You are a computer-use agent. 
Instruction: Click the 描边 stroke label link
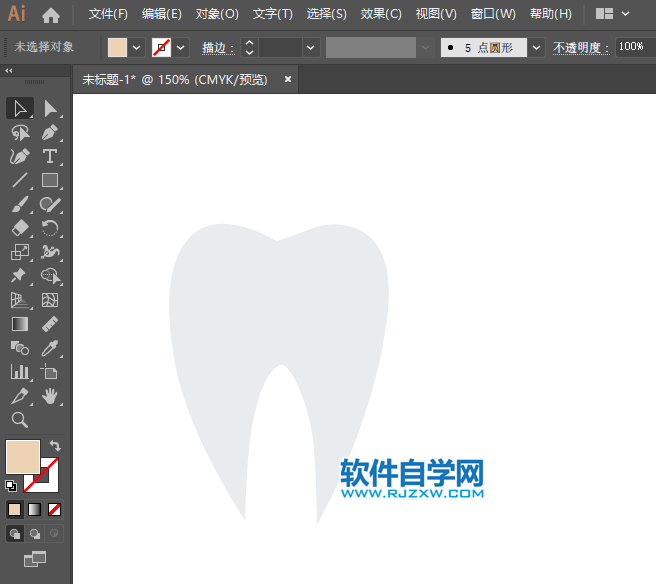pyautogui.click(x=217, y=47)
